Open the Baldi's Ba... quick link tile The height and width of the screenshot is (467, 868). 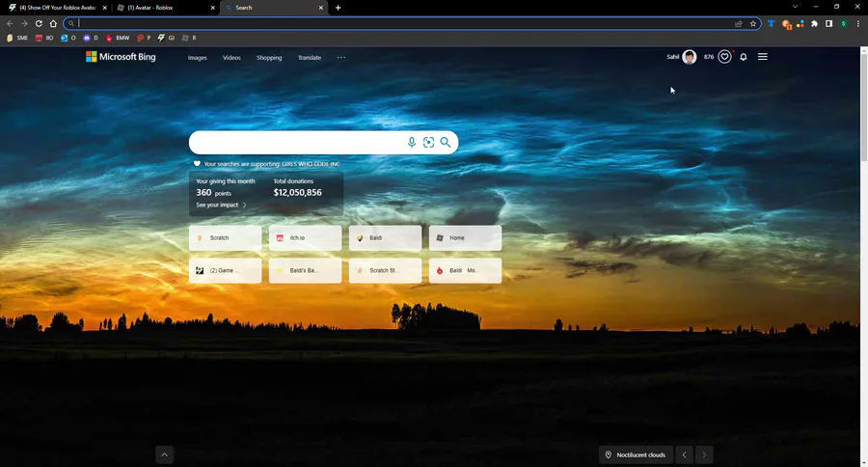point(305,270)
